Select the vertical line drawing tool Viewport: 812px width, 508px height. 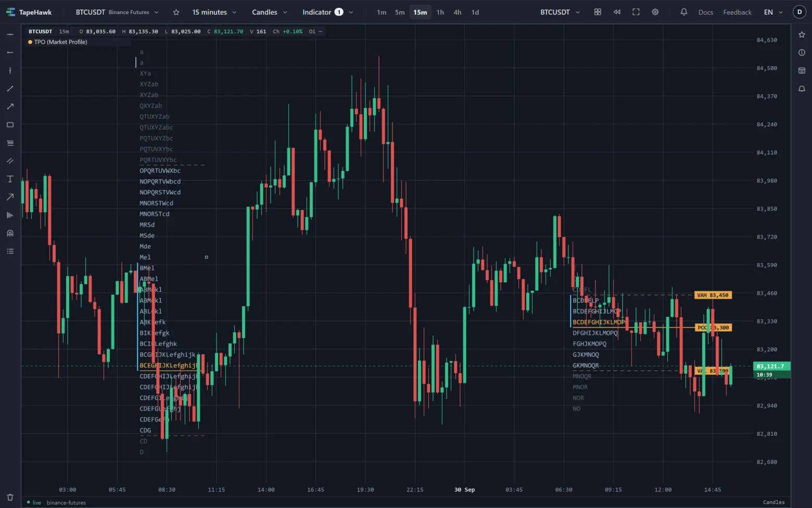10,70
